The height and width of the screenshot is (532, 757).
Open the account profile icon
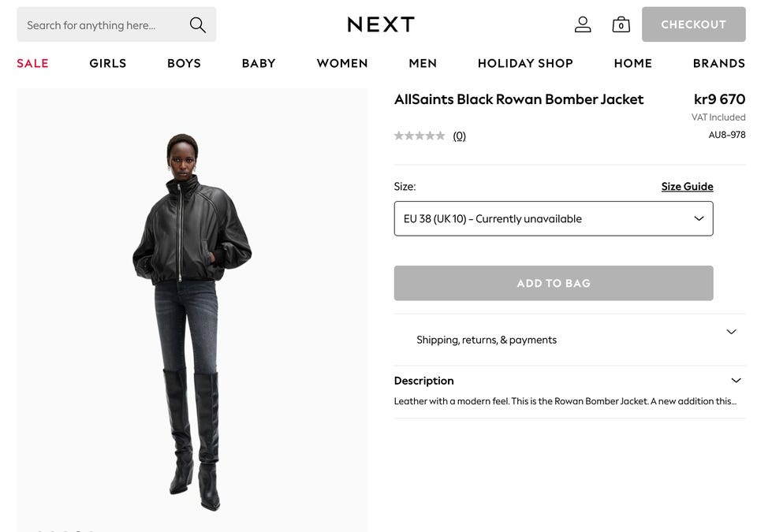pyautogui.click(x=583, y=24)
